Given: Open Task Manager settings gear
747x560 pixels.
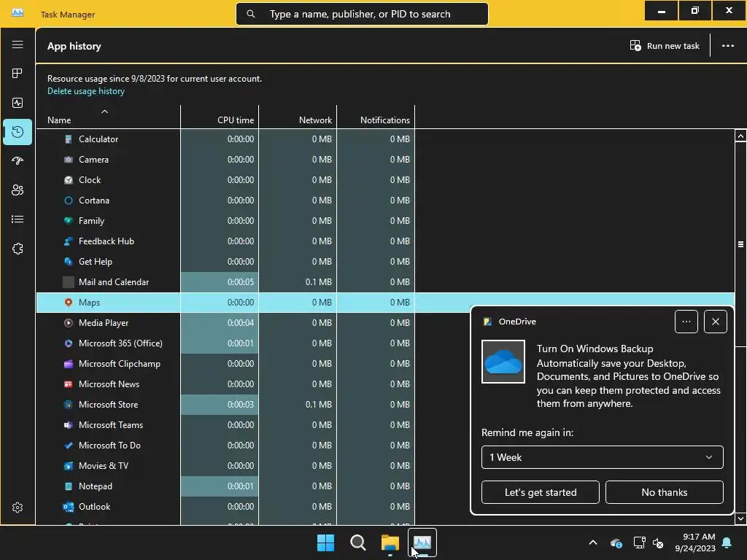Looking at the screenshot, I should [x=18, y=507].
